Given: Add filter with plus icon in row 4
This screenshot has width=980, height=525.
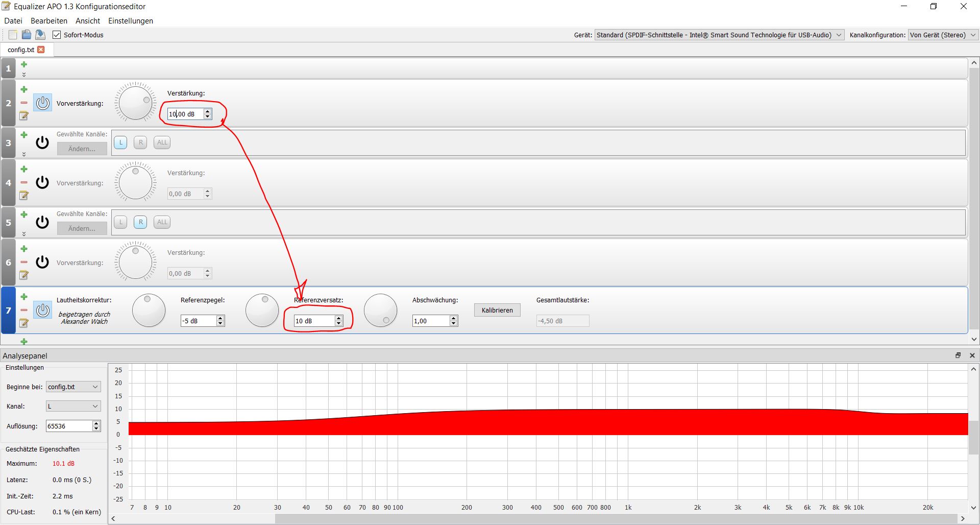Looking at the screenshot, I should tap(24, 169).
